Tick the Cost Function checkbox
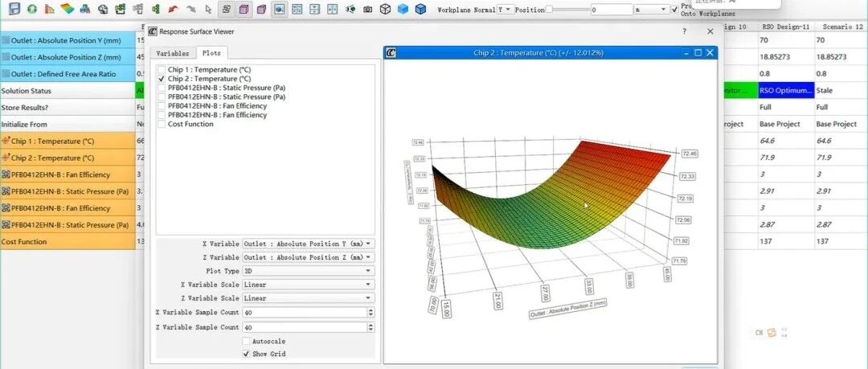 click(x=161, y=124)
